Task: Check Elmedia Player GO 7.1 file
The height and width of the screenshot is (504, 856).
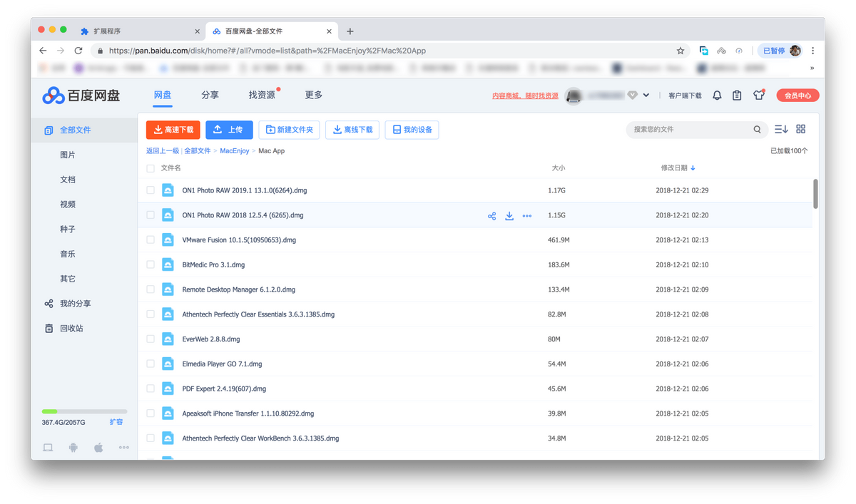Action: (x=151, y=364)
